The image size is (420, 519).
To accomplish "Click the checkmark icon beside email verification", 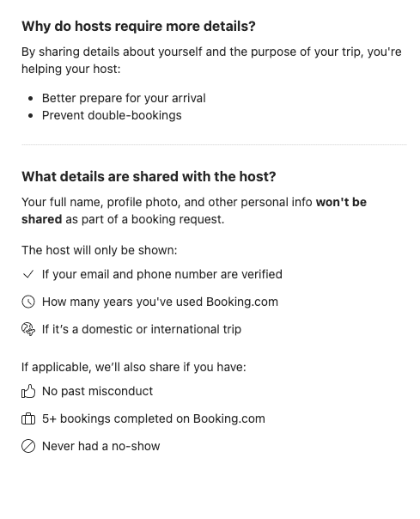I will coord(28,274).
